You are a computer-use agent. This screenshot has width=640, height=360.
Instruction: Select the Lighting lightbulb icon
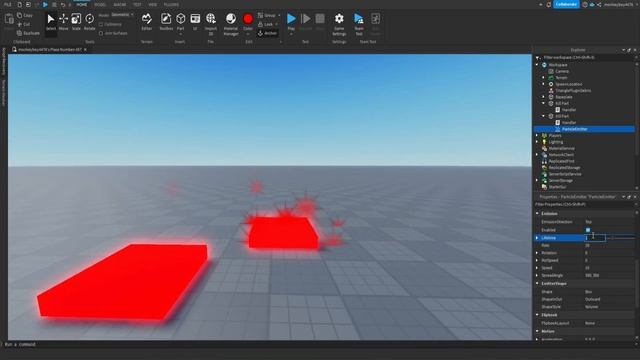click(x=544, y=142)
